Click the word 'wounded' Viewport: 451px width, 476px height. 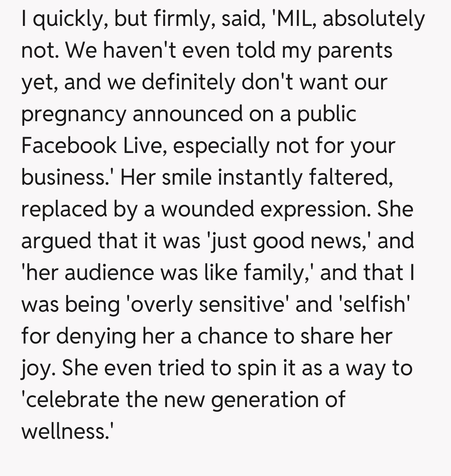pos(208,209)
